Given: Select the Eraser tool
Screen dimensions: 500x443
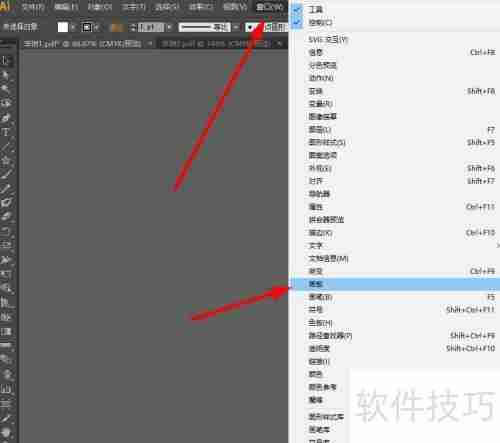Looking at the screenshot, I should (6, 217).
